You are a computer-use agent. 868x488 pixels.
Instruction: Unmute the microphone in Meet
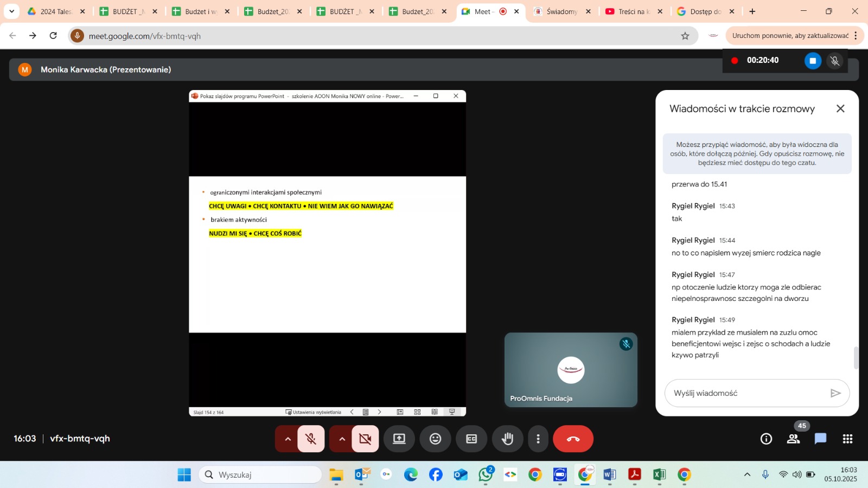pyautogui.click(x=311, y=439)
